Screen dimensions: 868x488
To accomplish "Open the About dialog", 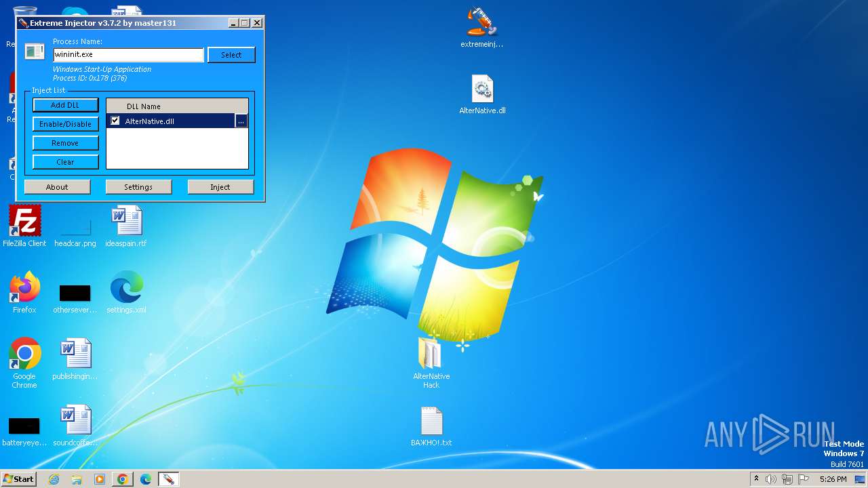I will (57, 187).
